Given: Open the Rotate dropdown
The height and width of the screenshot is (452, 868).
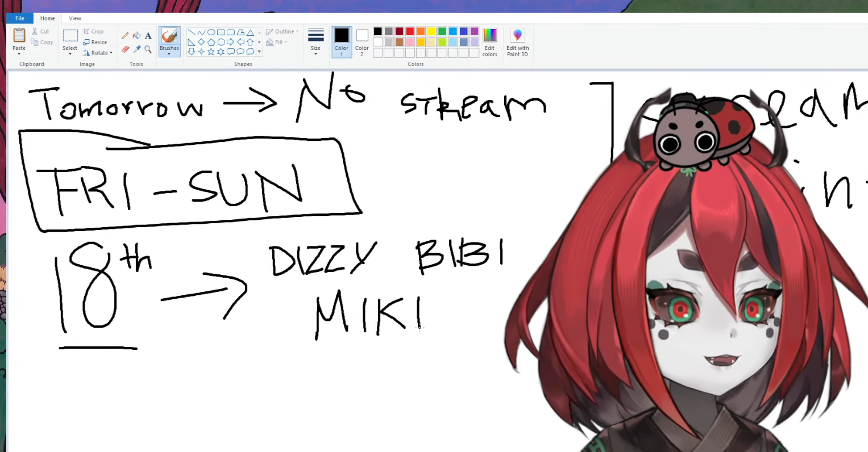Looking at the screenshot, I should (98, 53).
